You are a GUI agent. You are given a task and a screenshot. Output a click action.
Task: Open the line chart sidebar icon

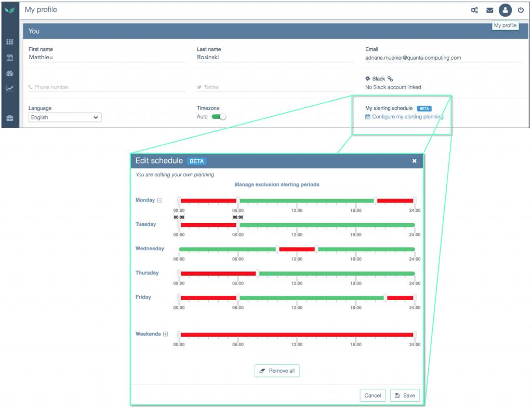click(x=10, y=89)
